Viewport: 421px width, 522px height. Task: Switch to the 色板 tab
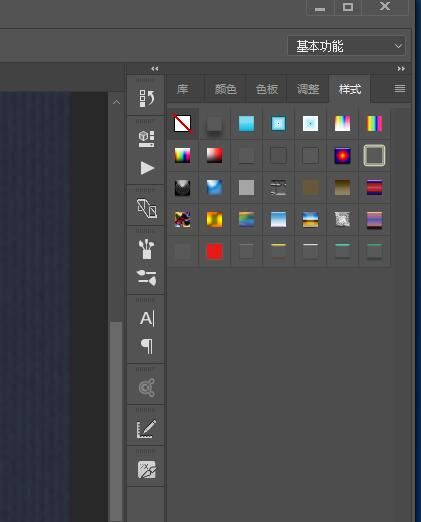coord(267,89)
